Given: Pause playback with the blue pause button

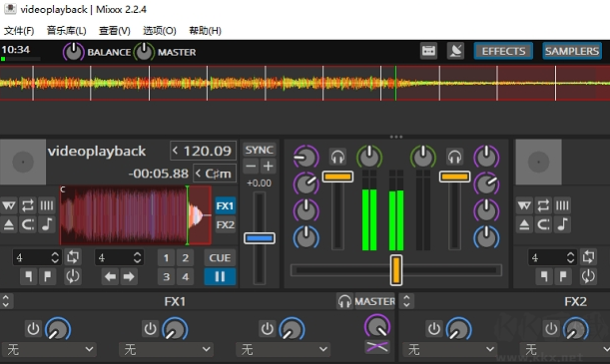Looking at the screenshot, I should [x=220, y=276].
